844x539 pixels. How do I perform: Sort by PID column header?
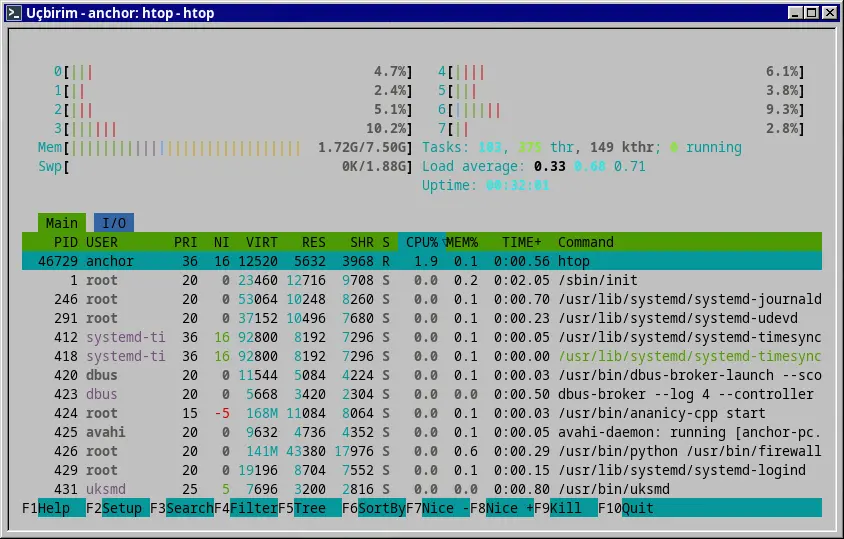(x=66, y=242)
